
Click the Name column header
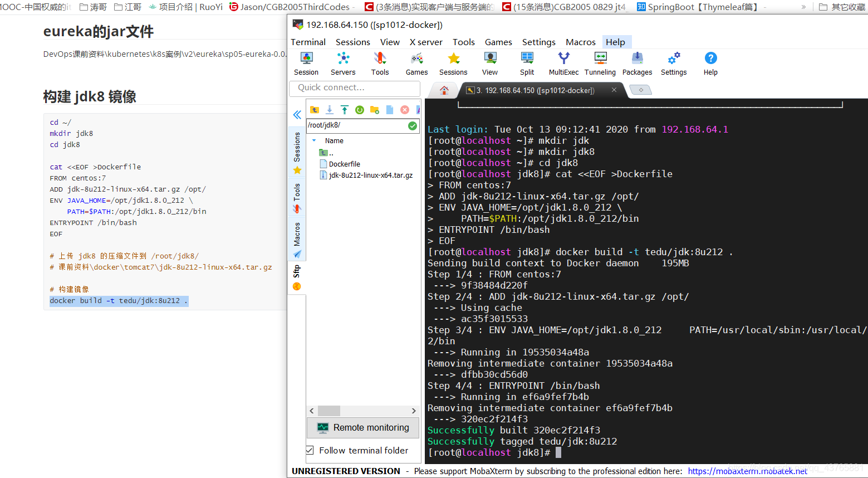point(334,141)
